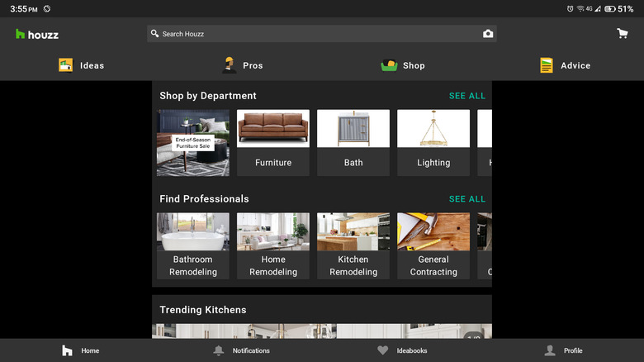
Task: Select General Contracting professionals label
Action: 433,266
